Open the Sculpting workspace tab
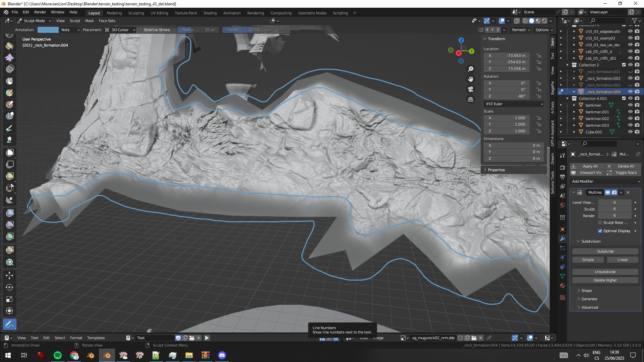644x362 pixels. tap(136, 13)
